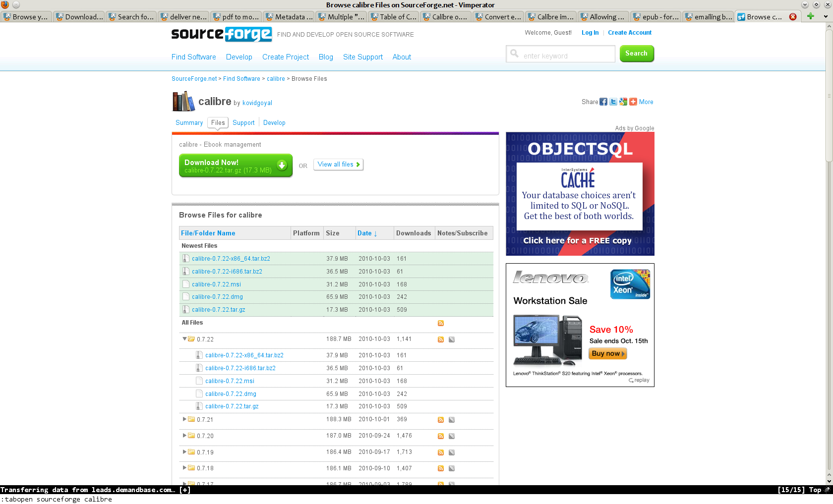833x504 pixels.
Task: Open the Blog navigation item
Action: click(326, 57)
